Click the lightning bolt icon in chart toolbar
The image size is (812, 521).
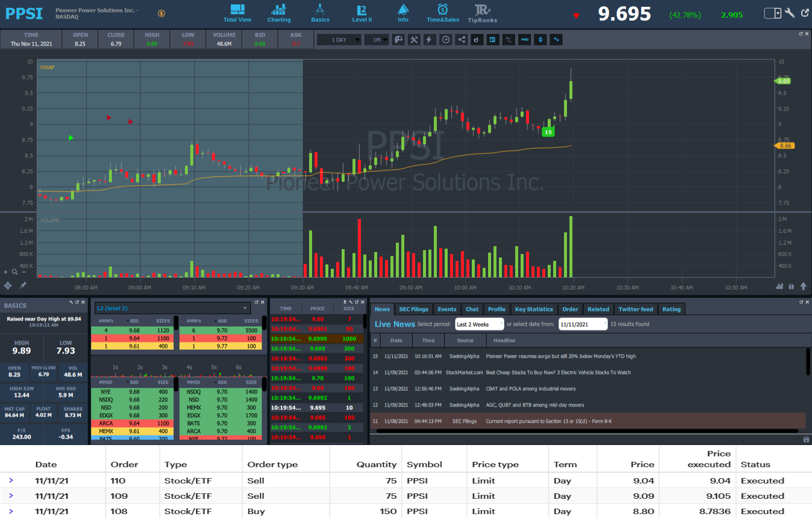[429, 40]
